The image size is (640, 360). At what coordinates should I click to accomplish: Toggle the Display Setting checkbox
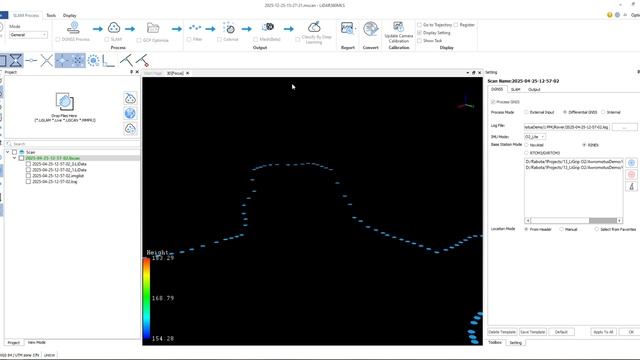(419, 33)
